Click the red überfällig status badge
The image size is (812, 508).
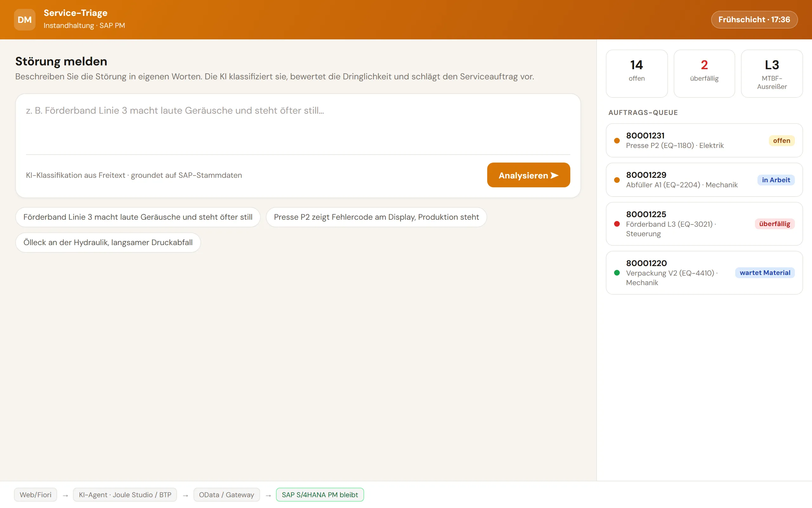(x=775, y=224)
